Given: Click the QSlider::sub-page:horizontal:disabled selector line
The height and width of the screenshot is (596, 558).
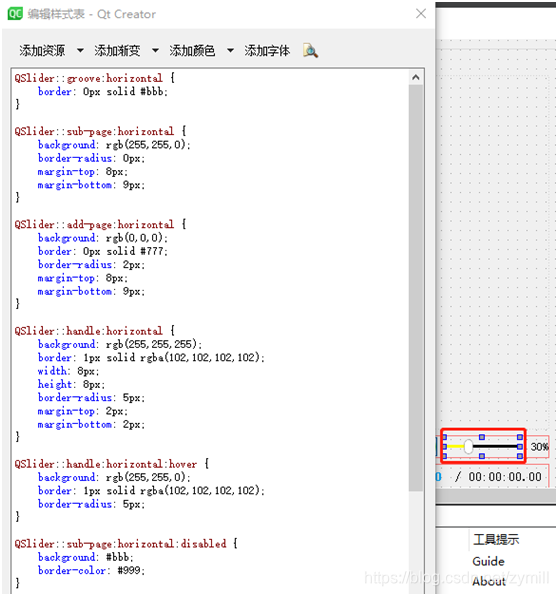Looking at the screenshot, I should click(126, 544).
